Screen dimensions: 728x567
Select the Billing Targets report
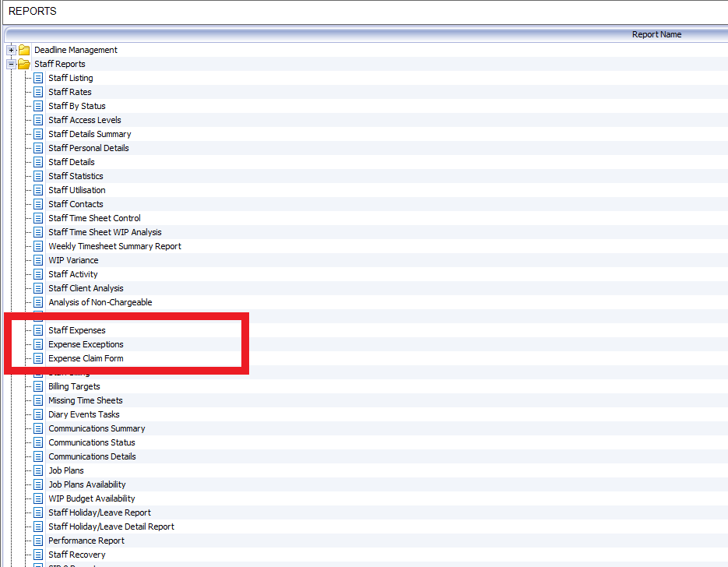(x=74, y=386)
